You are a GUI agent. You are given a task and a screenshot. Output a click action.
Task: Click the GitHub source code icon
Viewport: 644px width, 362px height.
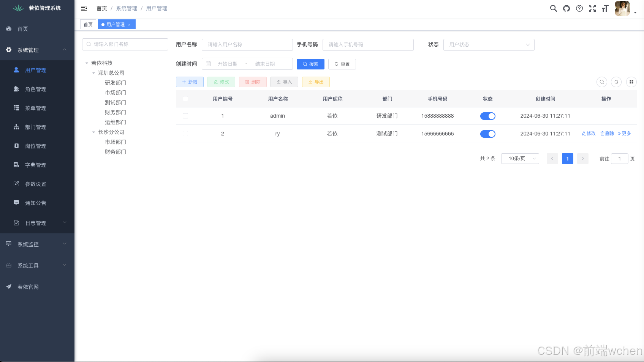pos(566,8)
